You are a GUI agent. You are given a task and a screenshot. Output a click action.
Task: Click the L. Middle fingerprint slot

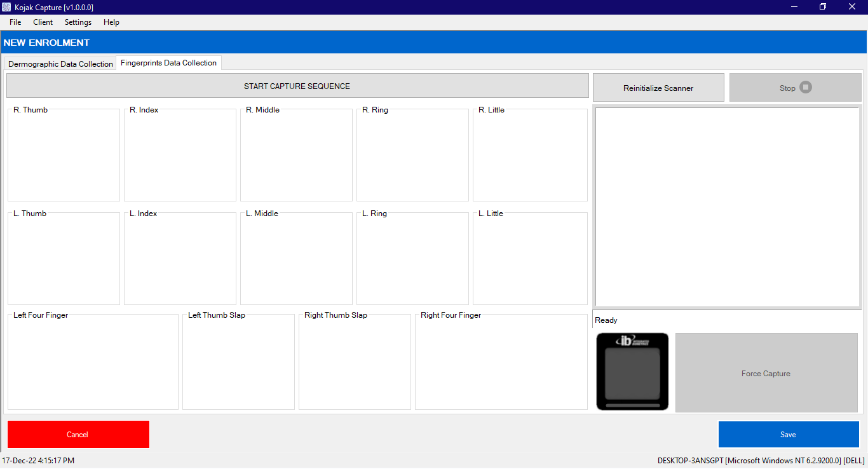296,259
